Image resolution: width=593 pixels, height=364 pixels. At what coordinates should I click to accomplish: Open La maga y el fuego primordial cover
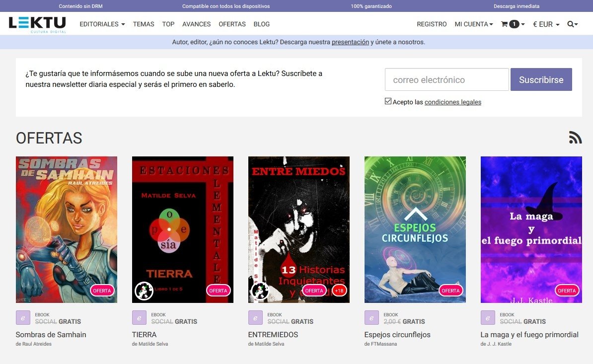pyautogui.click(x=531, y=229)
